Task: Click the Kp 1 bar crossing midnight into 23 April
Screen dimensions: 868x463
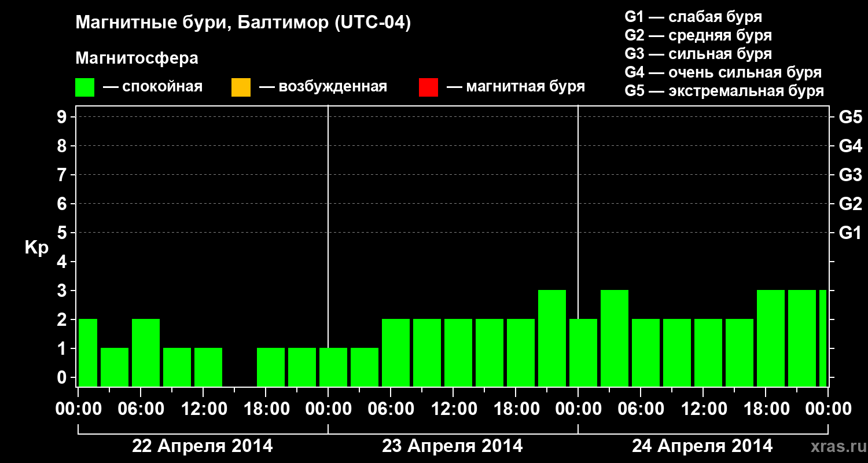Action: coord(333,367)
